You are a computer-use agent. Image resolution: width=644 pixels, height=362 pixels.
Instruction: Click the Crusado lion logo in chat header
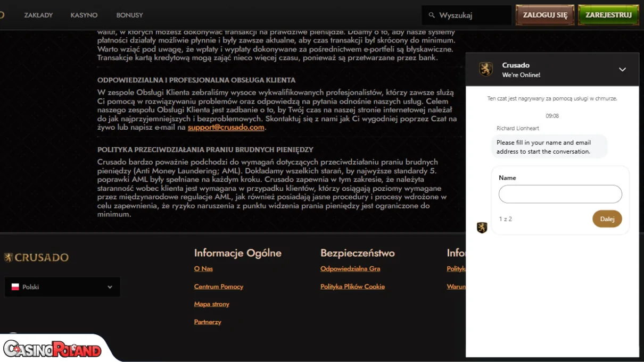click(485, 69)
